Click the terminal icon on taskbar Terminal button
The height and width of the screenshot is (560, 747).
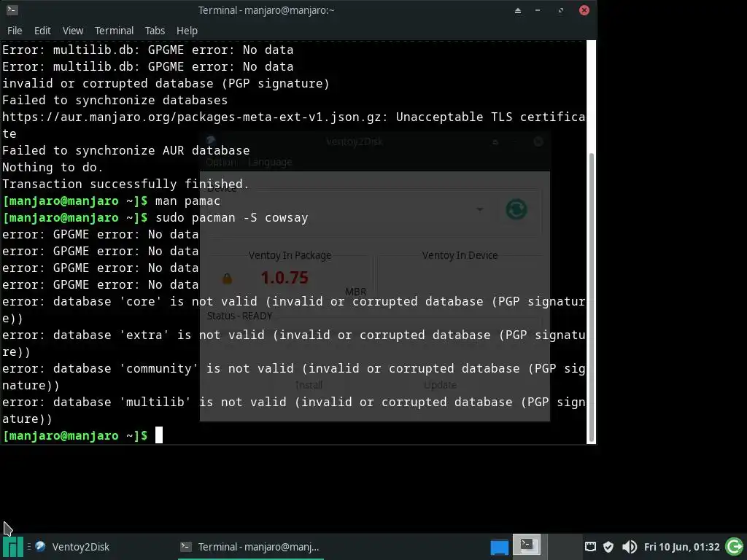186,547
